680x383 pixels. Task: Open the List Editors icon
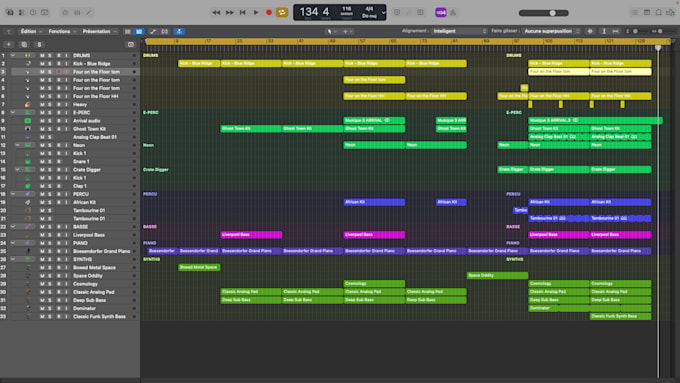tap(634, 13)
